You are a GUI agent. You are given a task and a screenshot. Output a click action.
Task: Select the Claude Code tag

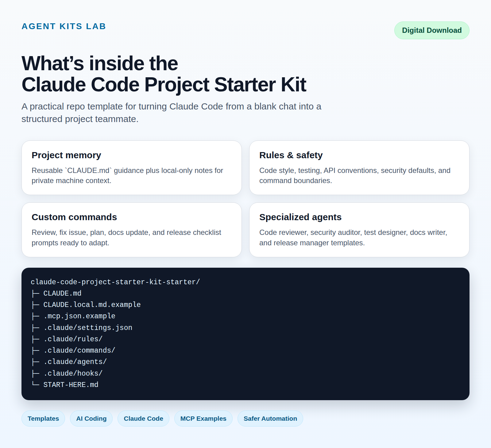pos(143,419)
